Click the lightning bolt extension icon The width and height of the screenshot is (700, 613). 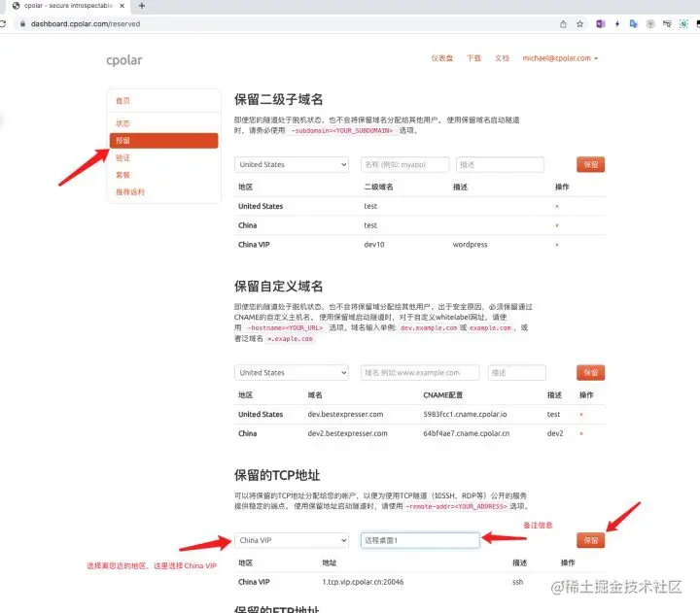pos(617,24)
